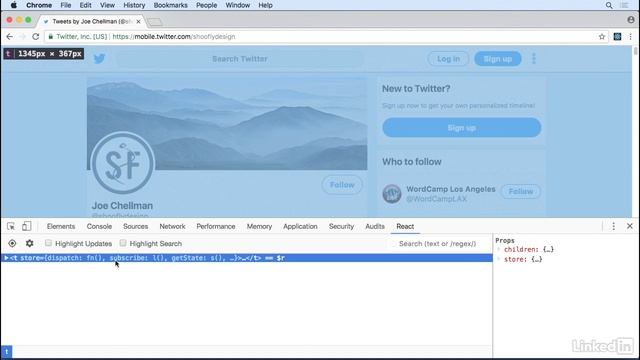Expand the children prop
The image size is (640, 360).
[499, 249]
